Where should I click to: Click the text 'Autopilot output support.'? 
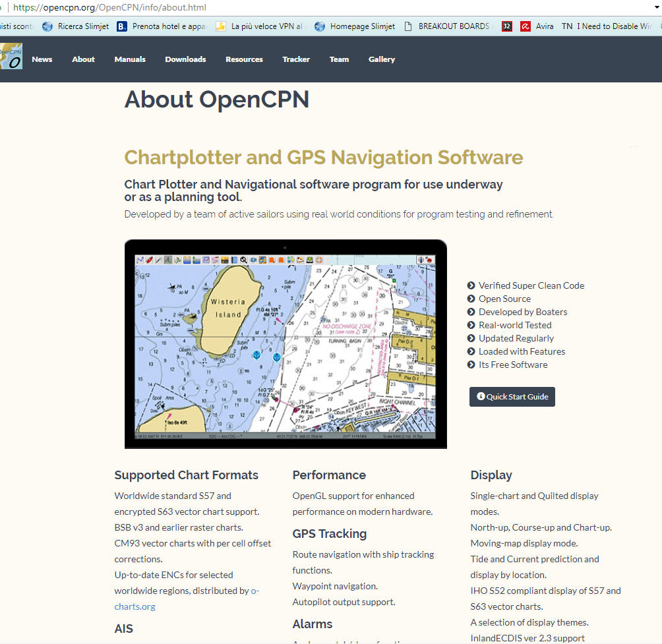pos(344,602)
